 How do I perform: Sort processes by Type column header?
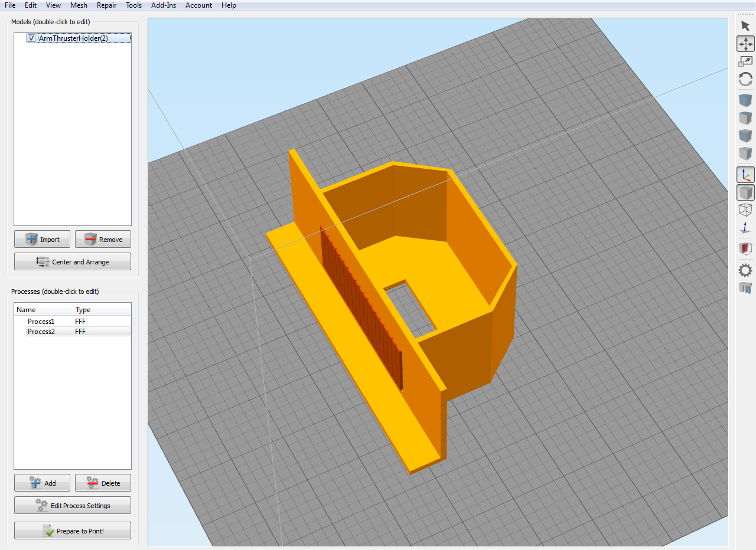click(x=102, y=310)
